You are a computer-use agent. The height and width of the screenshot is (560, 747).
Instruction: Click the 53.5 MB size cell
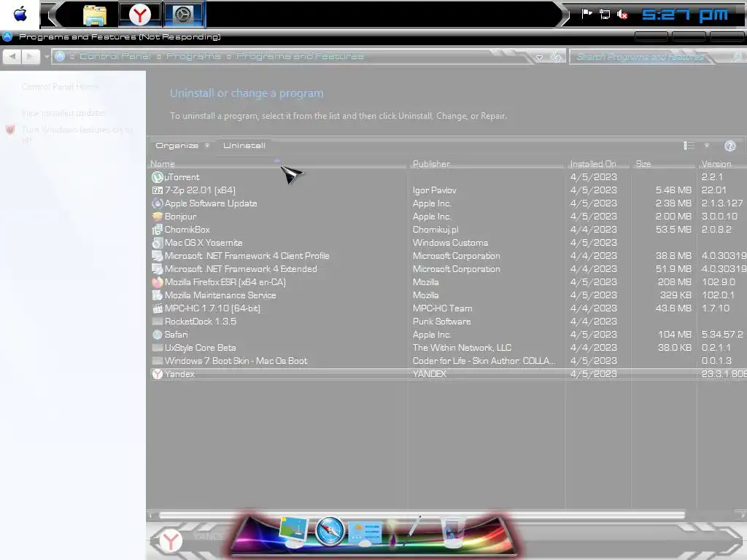[x=673, y=230]
